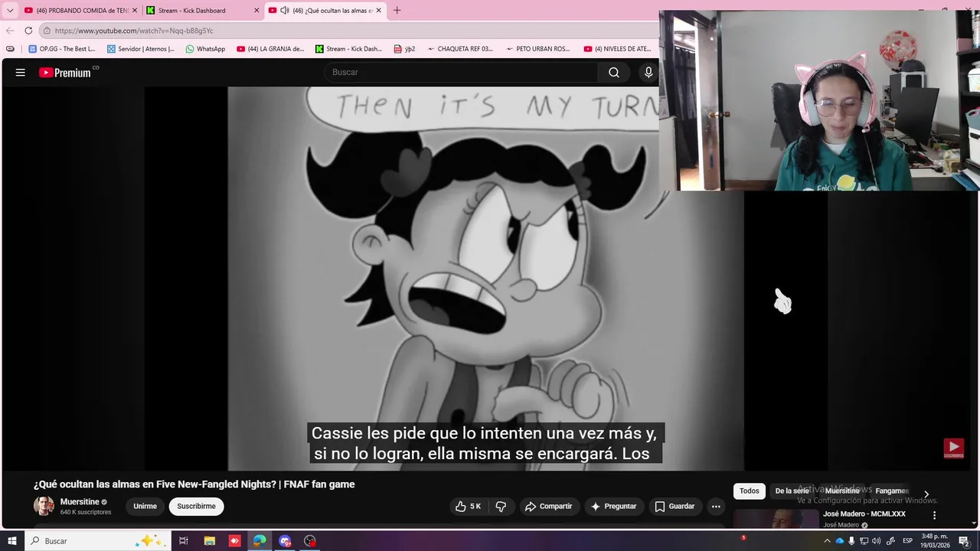Dislike the video with the thumbs-down icon

[x=501, y=506]
